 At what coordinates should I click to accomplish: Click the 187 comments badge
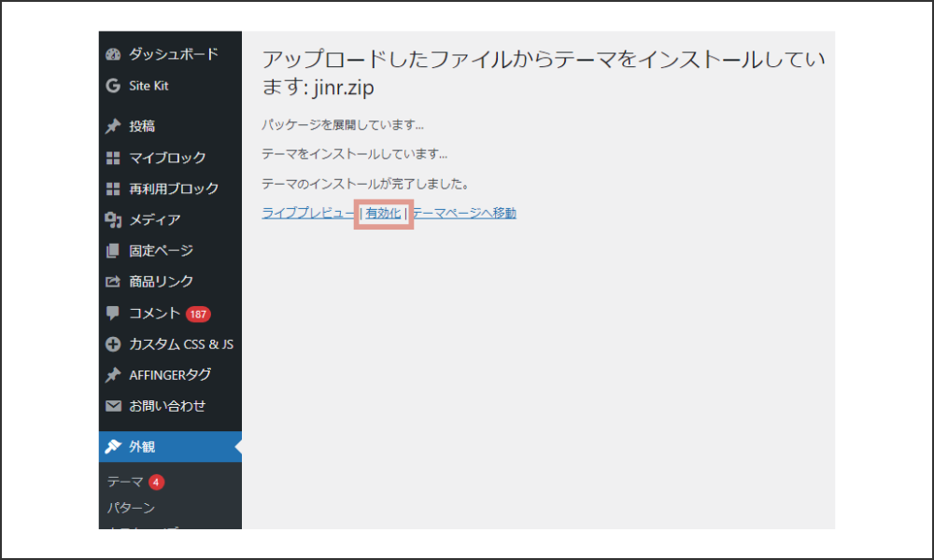[198, 315]
